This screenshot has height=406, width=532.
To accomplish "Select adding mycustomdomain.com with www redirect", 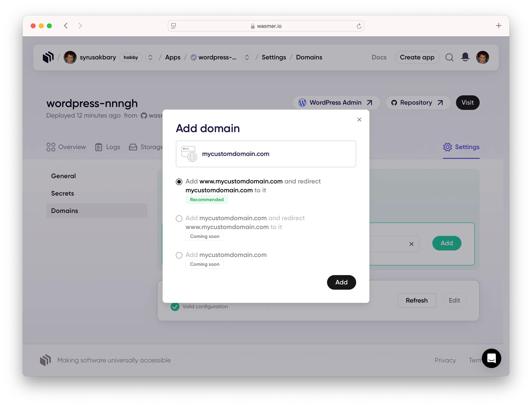I will [x=179, y=219].
